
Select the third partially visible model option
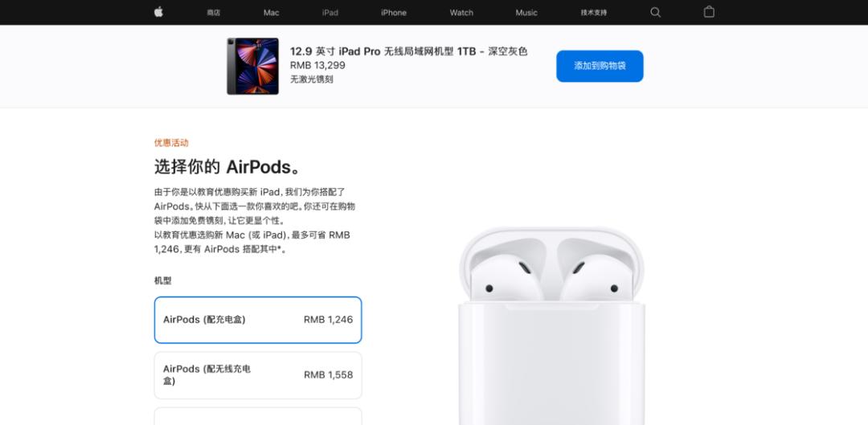tap(258, 416)
